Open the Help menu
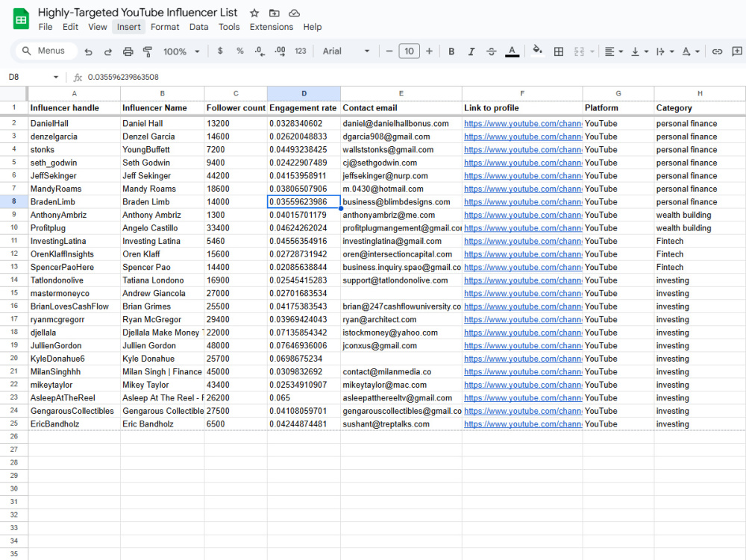This screenshot has height=560, width=746. tap(313, 27)
